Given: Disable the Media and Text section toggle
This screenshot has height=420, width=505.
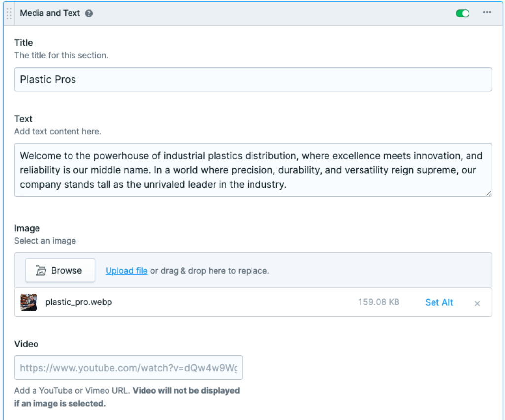Looking at the screenshot, I should (x=462, y=13).
